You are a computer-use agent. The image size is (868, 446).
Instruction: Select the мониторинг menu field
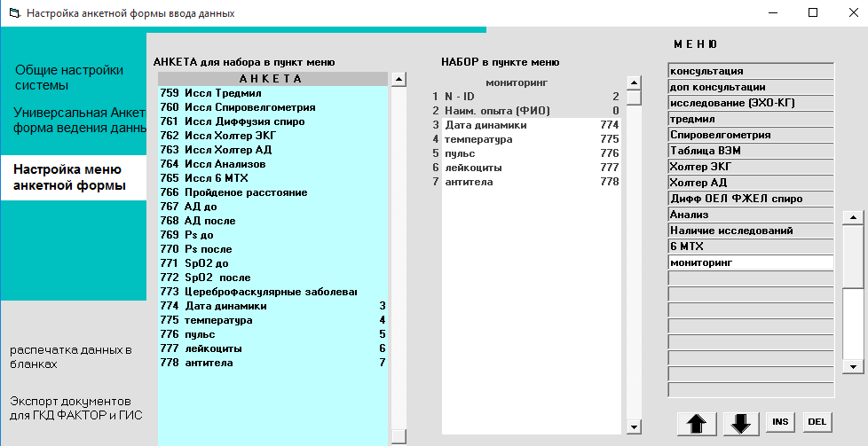click(750, 262)
